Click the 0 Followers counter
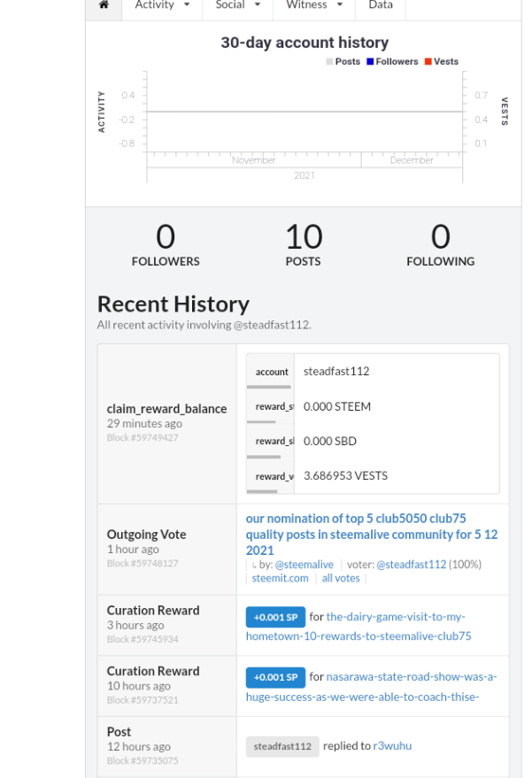Image resolution: width=532 pixels, height=778 pixels. coord(166,244)
